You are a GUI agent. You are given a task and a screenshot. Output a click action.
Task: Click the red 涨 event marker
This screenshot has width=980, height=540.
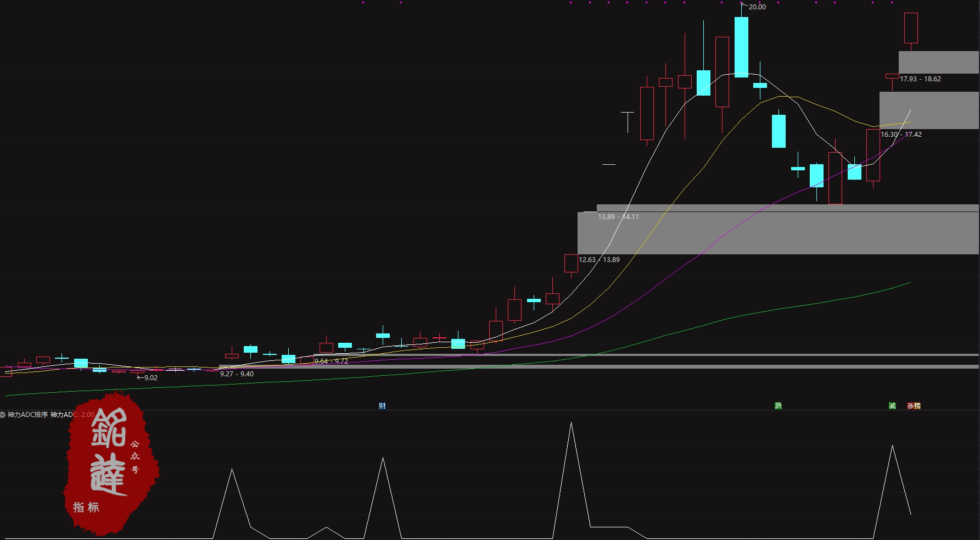911,406
